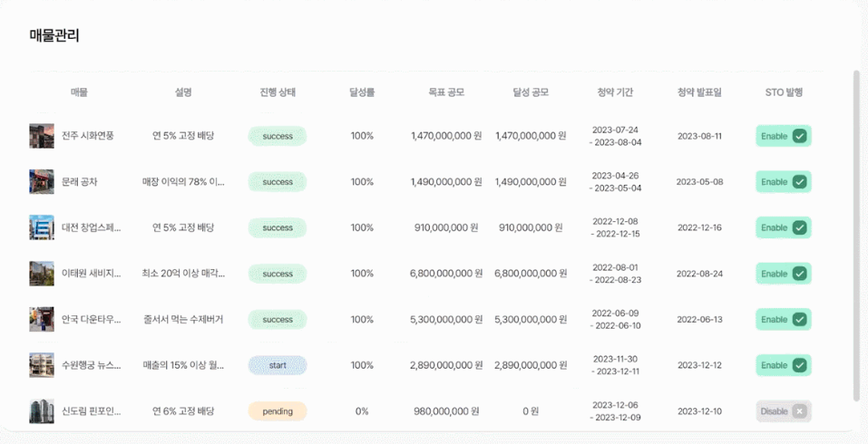Click the 매물관리 page title
The image size is (868, 444).
tap(54, 36)
